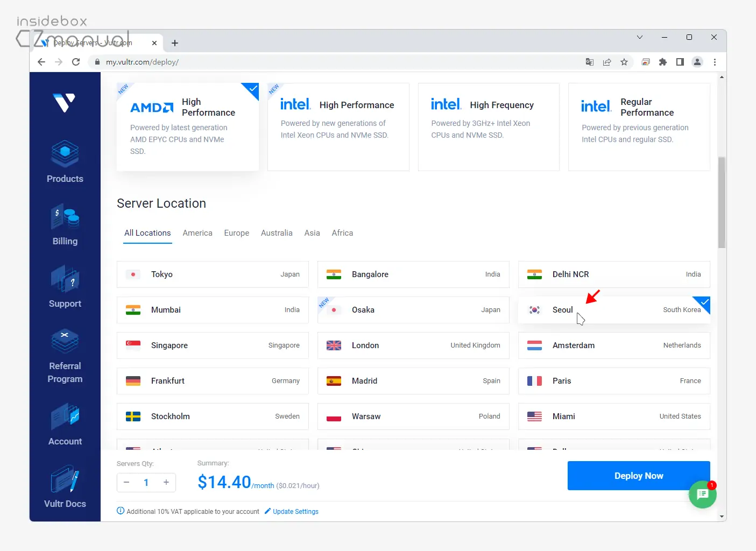Click the Vultr logo in the sidebar

[x=65, y=102]
